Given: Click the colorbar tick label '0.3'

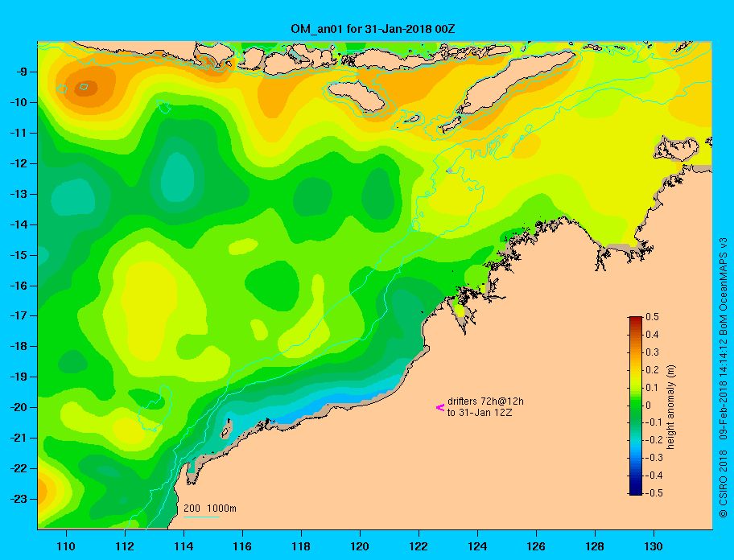Looking at the screenshot, I should [652, 352].
